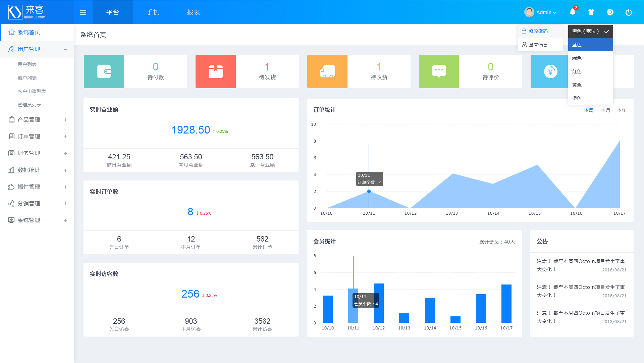This screenshot has height=363, width=644.
Task: Open the 报表 menu item
Action: [193, 12]
